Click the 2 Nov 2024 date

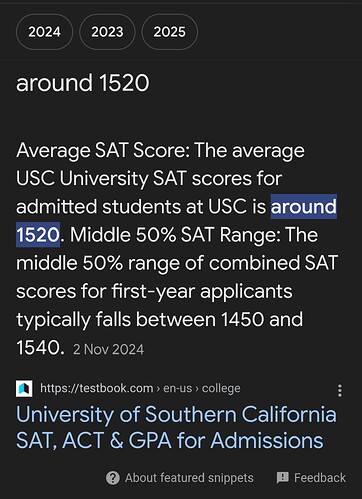[108, 349]
